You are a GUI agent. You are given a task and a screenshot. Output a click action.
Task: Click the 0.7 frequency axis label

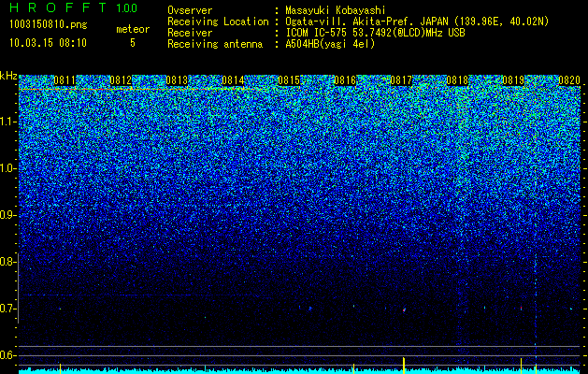8,309
